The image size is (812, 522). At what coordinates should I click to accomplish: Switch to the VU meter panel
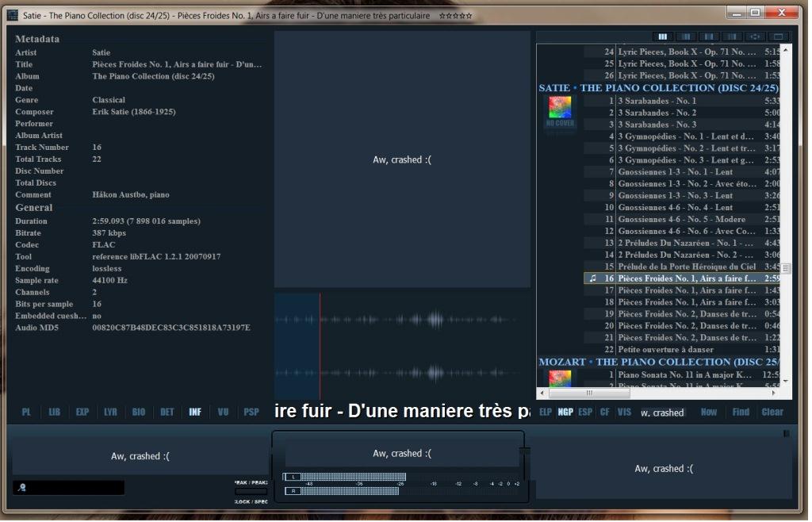pos(223,413)
